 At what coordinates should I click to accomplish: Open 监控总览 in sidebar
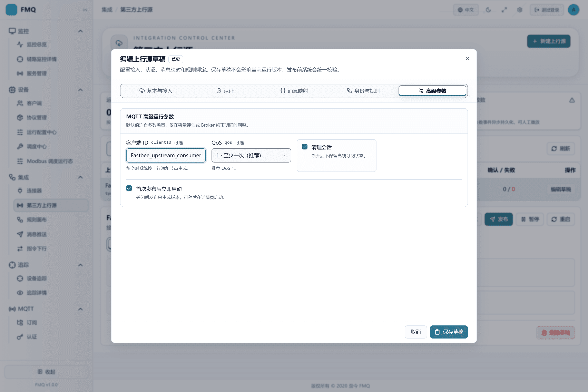pyautogui.click(x=51, y=45)
